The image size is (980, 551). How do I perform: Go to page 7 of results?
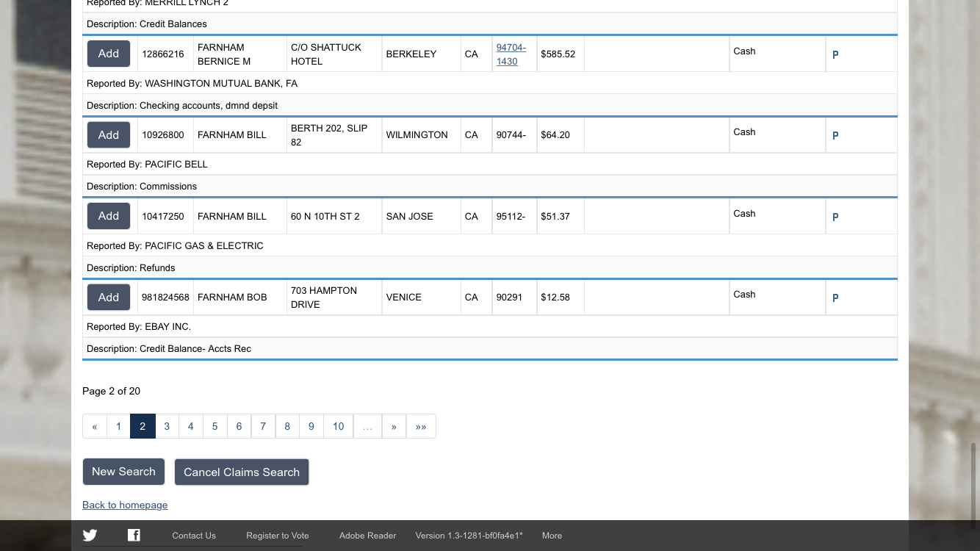[263, 426]
